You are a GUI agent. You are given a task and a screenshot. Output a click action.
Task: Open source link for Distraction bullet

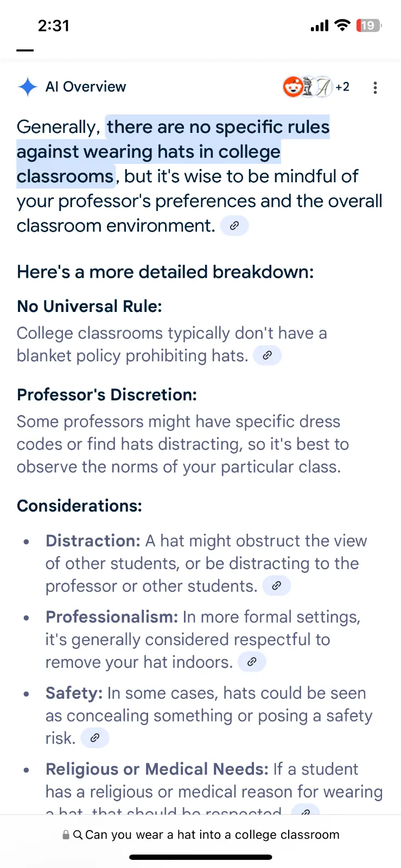click(276, 586)
